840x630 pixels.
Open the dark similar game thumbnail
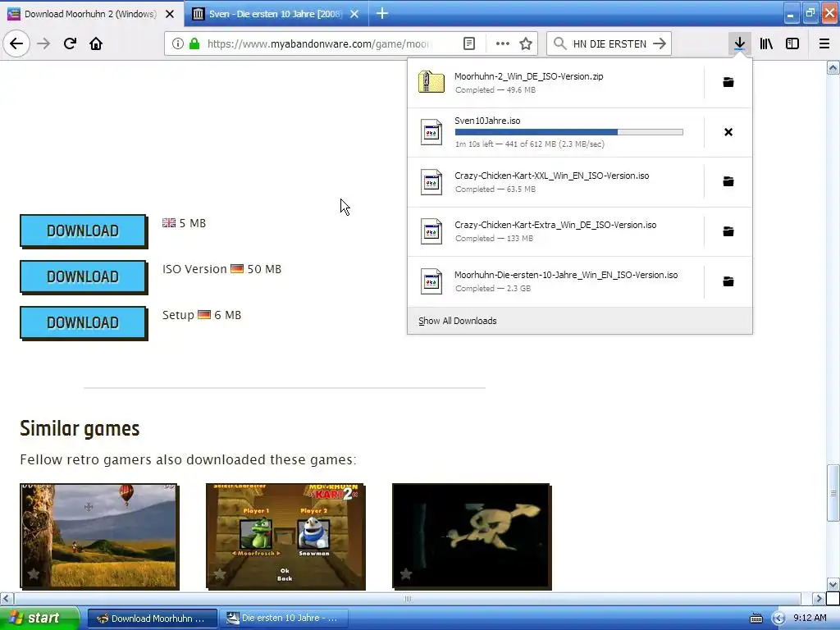click(x=472, y=536)
